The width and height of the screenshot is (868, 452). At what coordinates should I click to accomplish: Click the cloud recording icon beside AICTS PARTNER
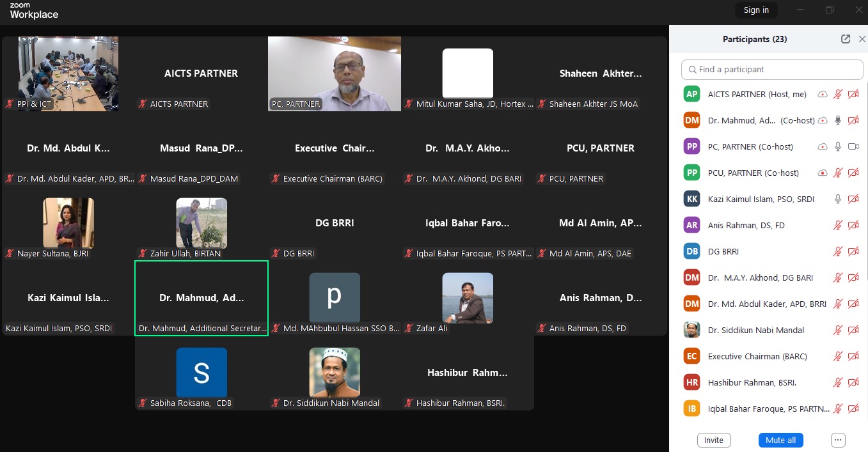[823, 95]
